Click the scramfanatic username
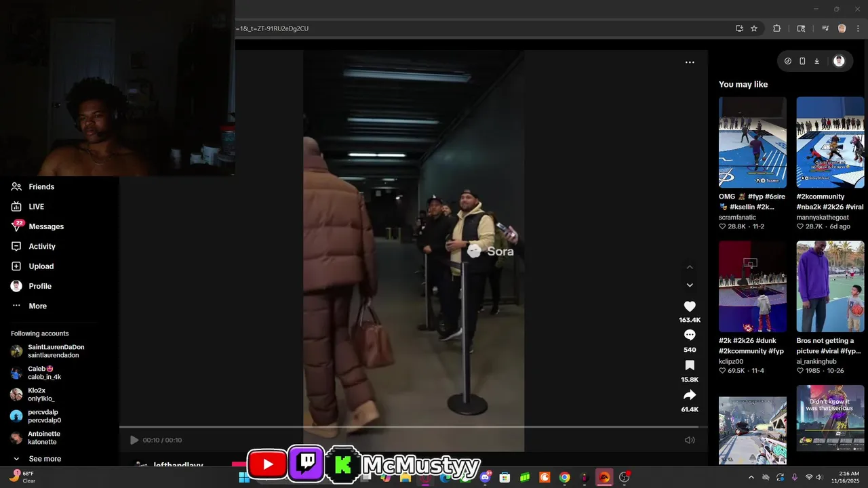 coord(737,218)
